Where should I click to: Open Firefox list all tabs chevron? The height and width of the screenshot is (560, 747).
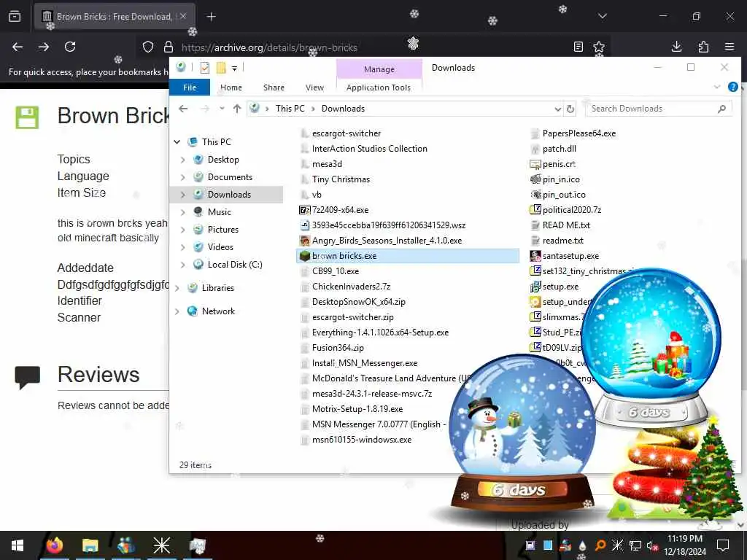pos(602,16)
